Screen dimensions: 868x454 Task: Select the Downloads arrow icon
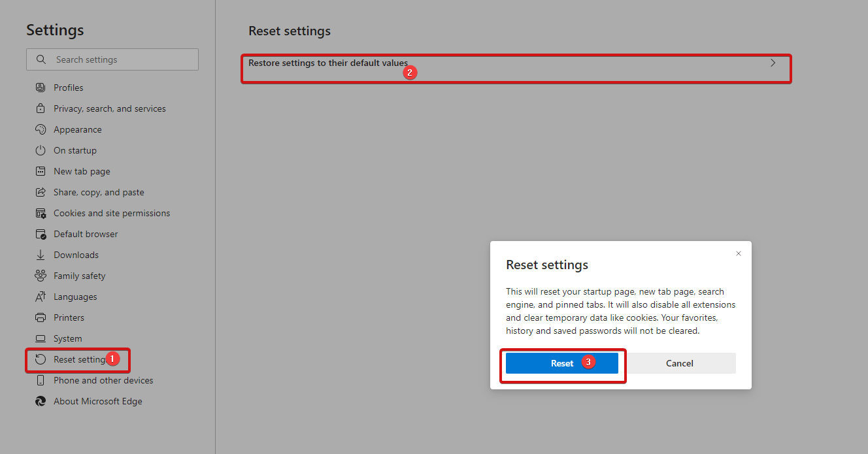41,254
